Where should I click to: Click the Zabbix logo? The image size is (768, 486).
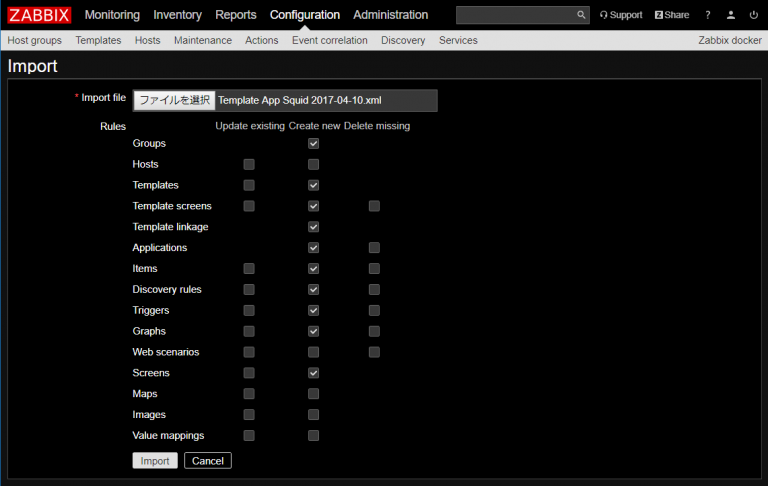[39, 15]
